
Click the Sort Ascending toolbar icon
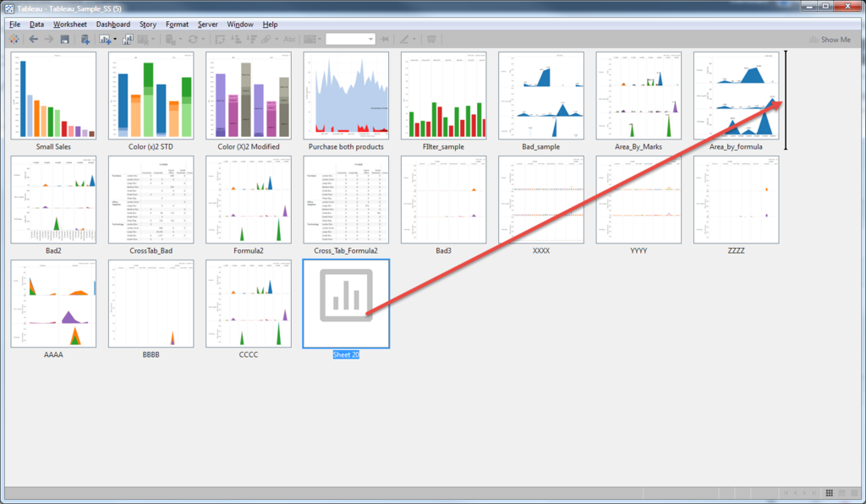coord(236,39)
